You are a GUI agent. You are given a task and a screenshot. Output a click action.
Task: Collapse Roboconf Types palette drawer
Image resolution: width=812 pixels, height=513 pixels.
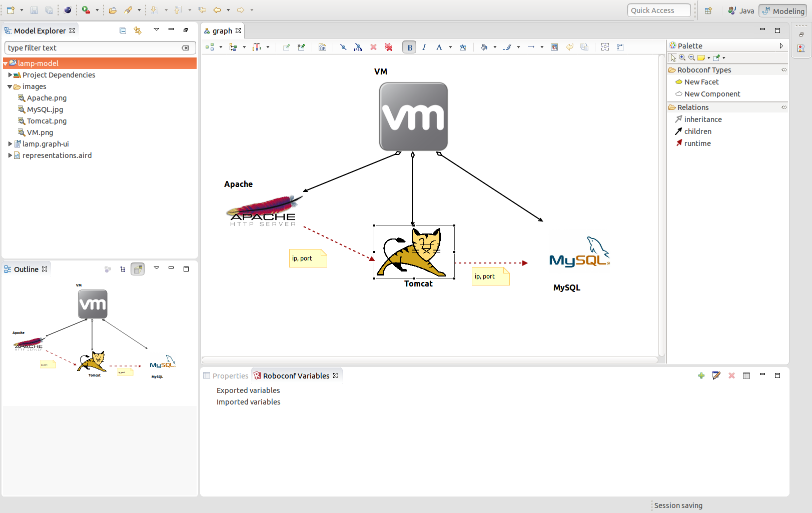coord(728,70)
